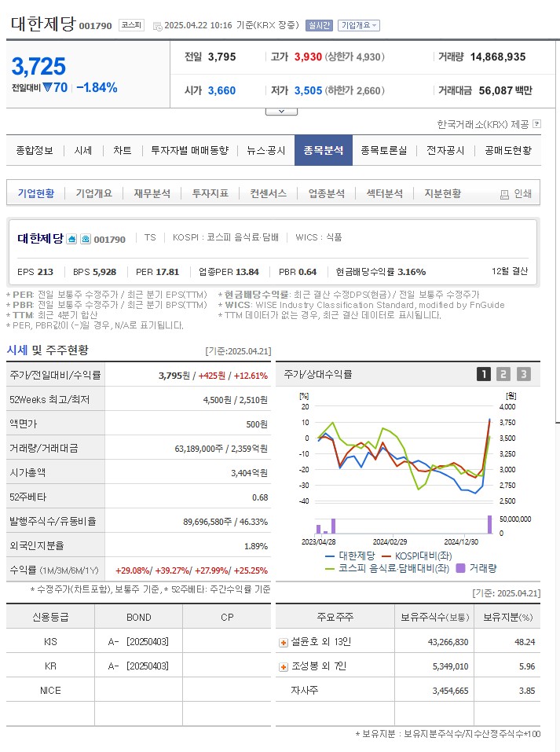
Task: Click the 고가 value 3,930
Action: (x=308, y=57)
